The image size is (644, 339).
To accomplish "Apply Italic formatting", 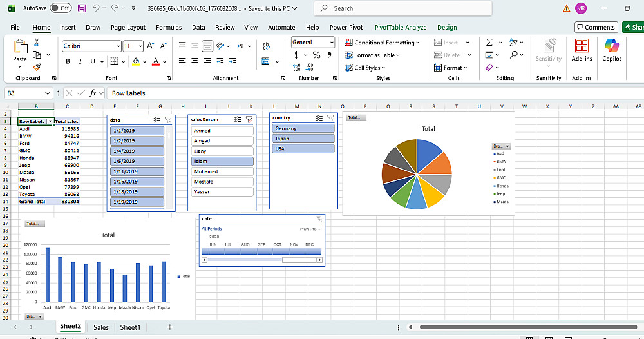I will click(x=80, y=61).
